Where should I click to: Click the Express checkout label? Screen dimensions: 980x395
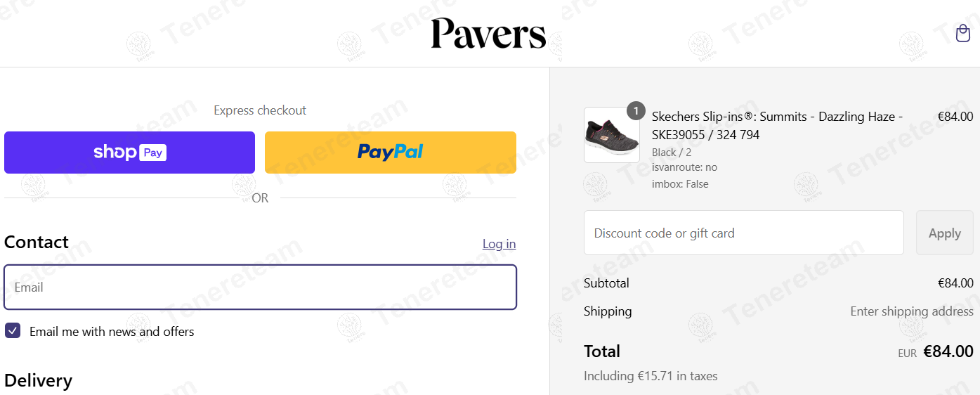260,110
